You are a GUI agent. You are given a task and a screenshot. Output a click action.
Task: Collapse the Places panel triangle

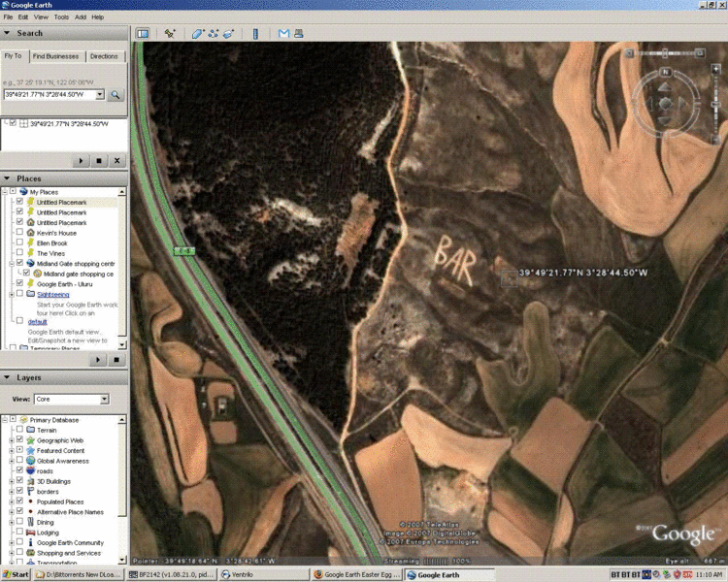(x=7, y=178)
